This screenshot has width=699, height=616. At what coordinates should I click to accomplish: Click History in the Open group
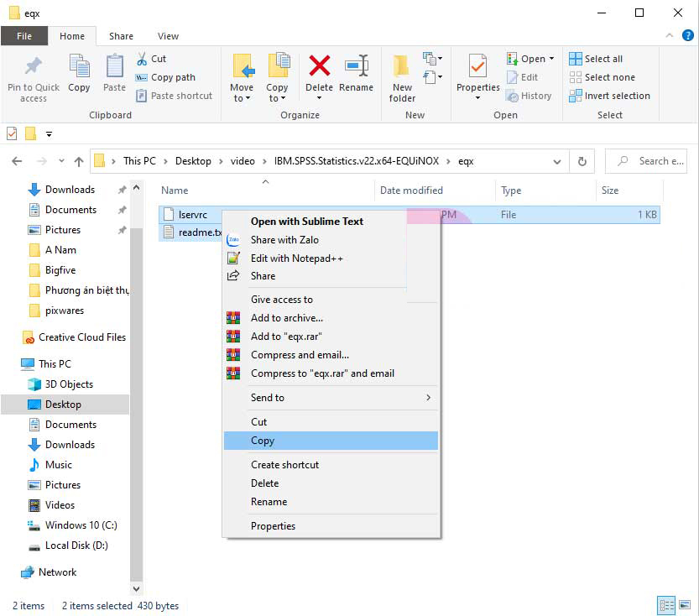529,96
